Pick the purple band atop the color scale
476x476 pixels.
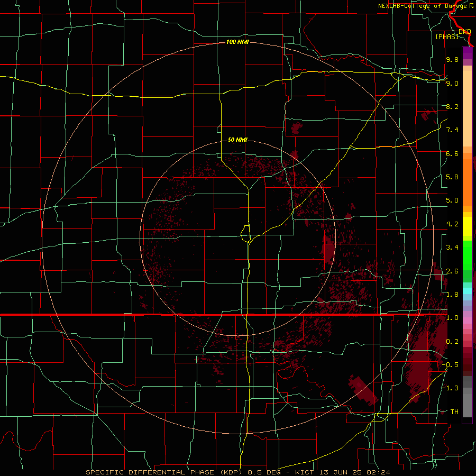(x=467, y=53)
